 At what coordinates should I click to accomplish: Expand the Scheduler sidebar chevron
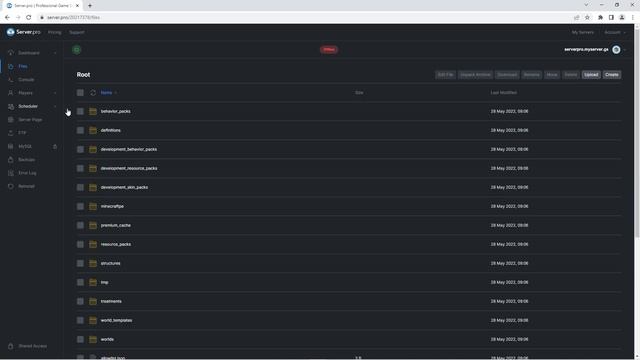55,106
